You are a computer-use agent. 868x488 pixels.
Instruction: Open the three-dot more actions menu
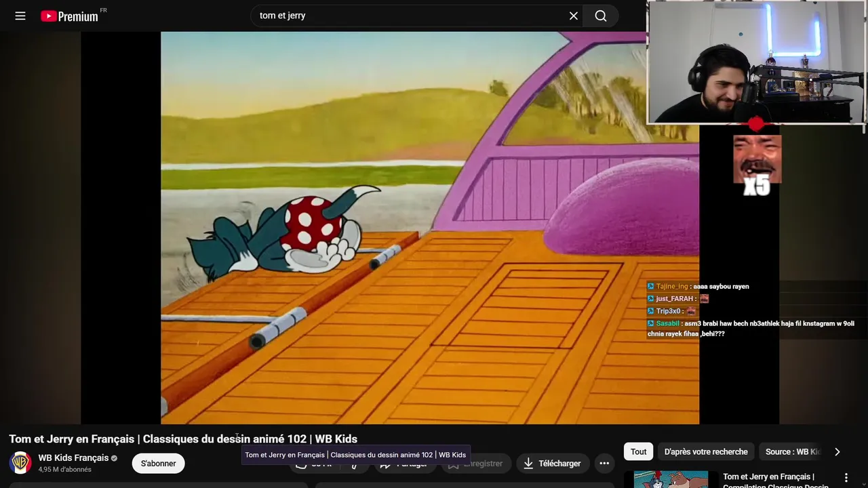(604, 464)
